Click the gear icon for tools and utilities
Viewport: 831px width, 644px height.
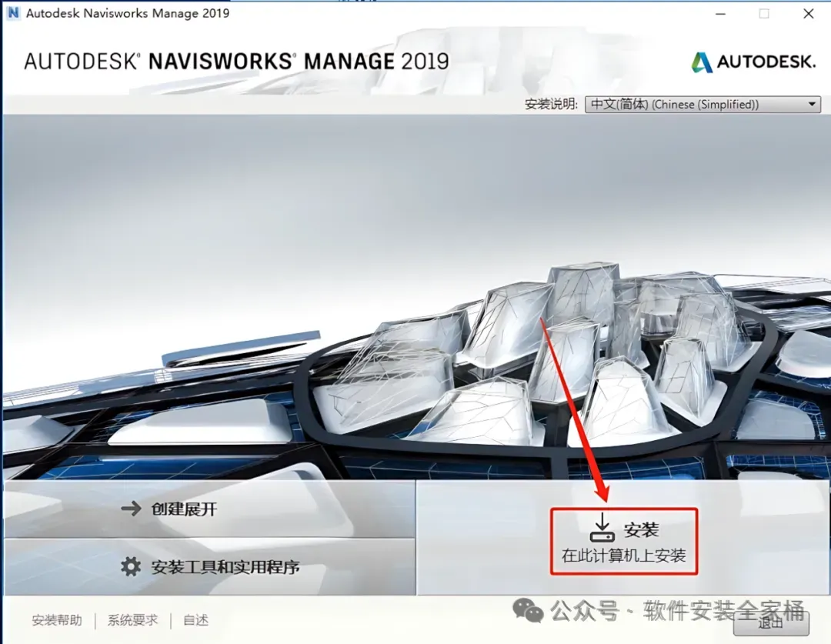[x=130, y=566]
